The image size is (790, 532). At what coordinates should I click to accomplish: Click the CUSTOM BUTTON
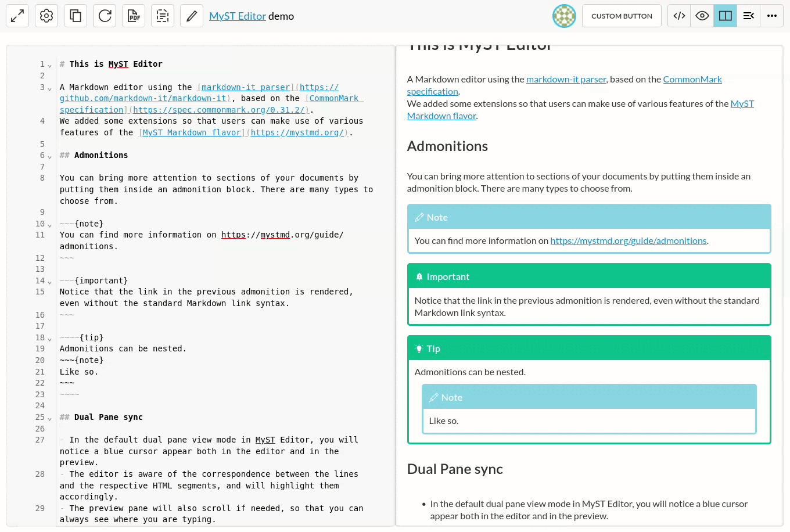(x=622, y=16)
